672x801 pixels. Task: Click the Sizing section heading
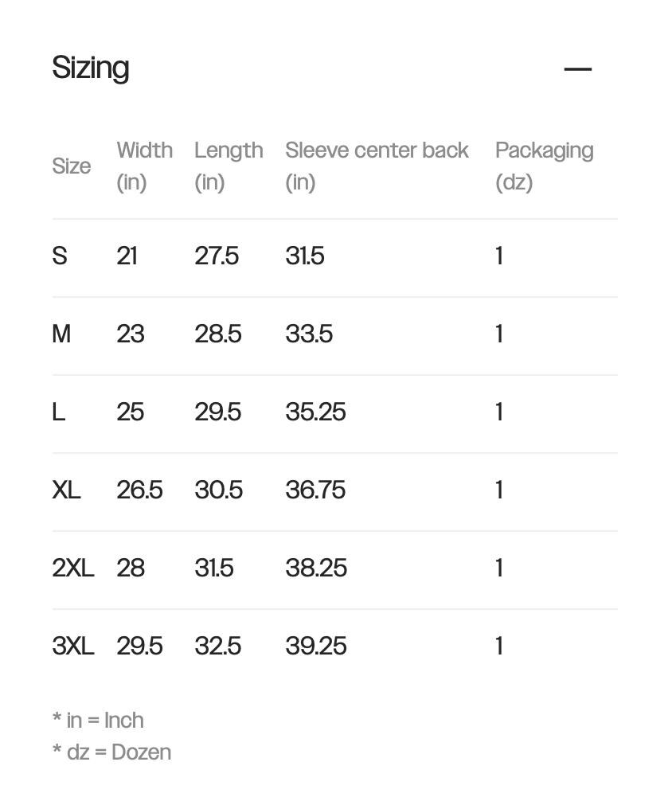pos(91,68)
